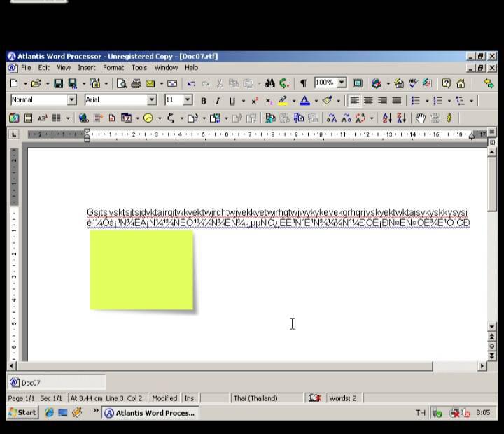Click the yellow-green double arrows toolbar icon
The height and width of the screenshot is (434, 504).
[x=489, y=83]
